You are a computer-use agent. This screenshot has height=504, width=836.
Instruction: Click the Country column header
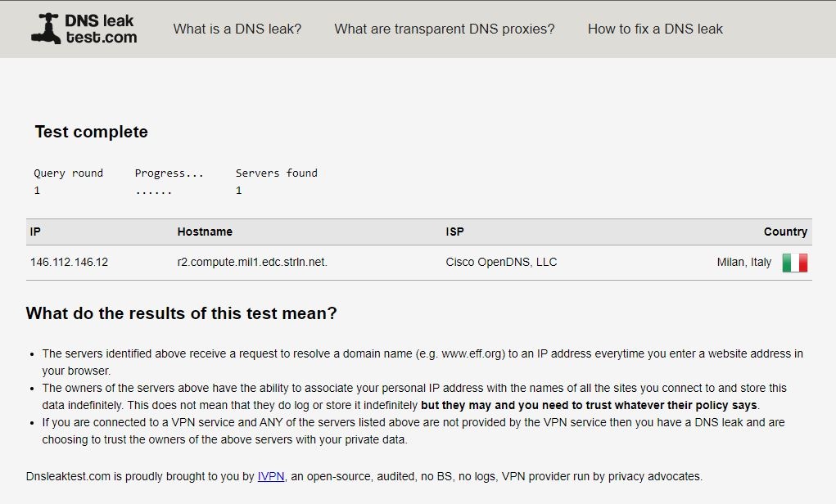(x=785, y=232)
